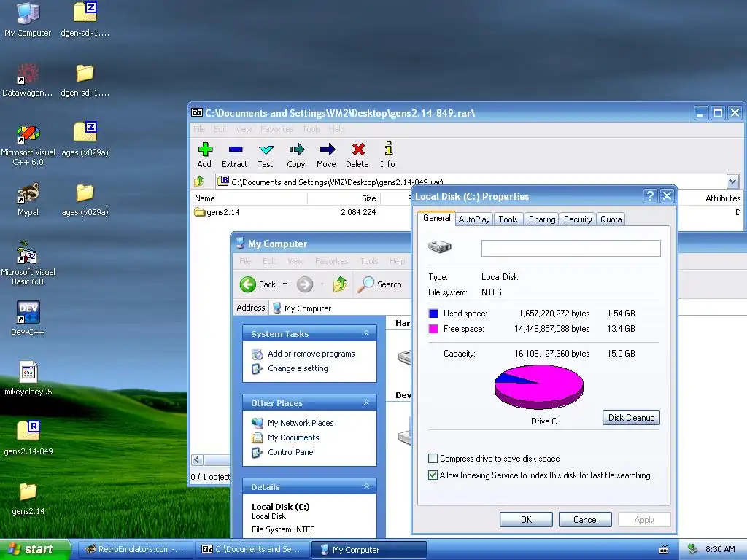Select the ages (v029a) zip archive icon

85,139
